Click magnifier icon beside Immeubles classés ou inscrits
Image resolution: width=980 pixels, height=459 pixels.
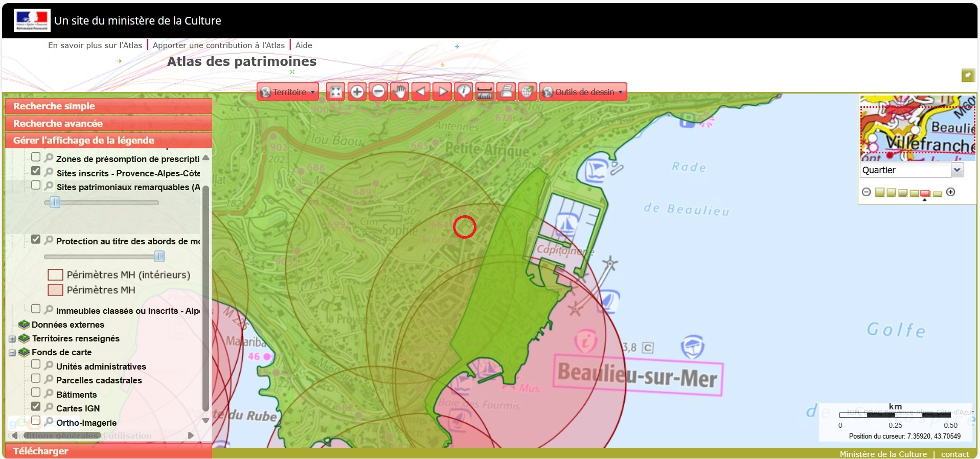(x=49, y=310)
